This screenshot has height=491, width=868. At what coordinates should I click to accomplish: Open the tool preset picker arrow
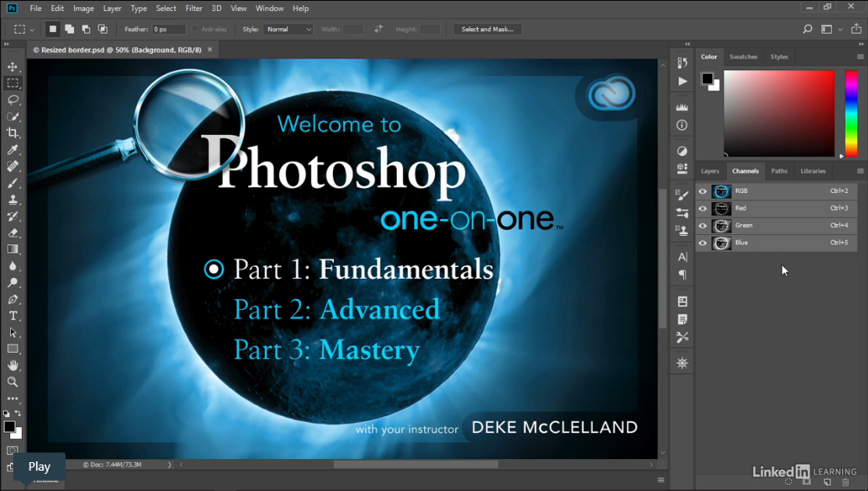tap(32, 30)
